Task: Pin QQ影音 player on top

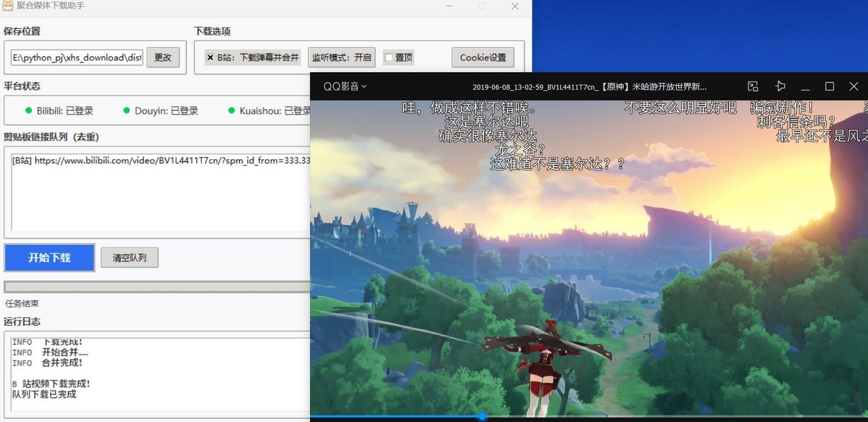Action: (780, 86)
